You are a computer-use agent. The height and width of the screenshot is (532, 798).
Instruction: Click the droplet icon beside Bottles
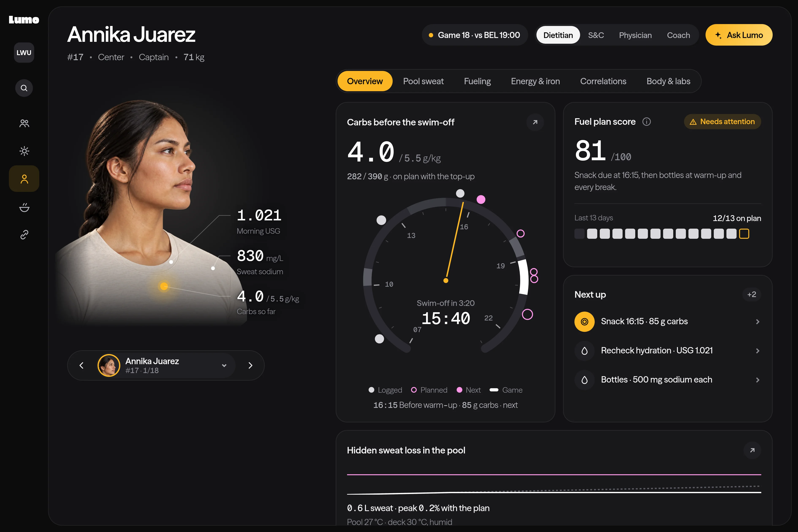[x=584, y=380]
